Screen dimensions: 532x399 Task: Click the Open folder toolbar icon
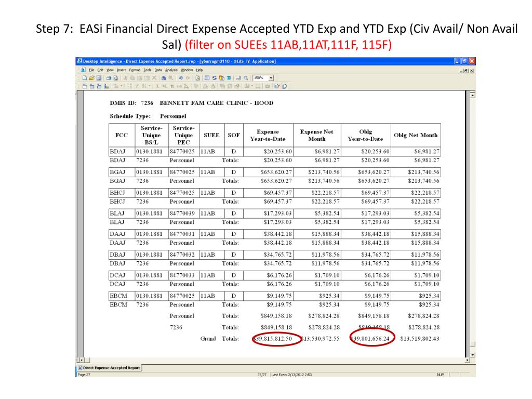pyautogui.click(x=92, y=78)
